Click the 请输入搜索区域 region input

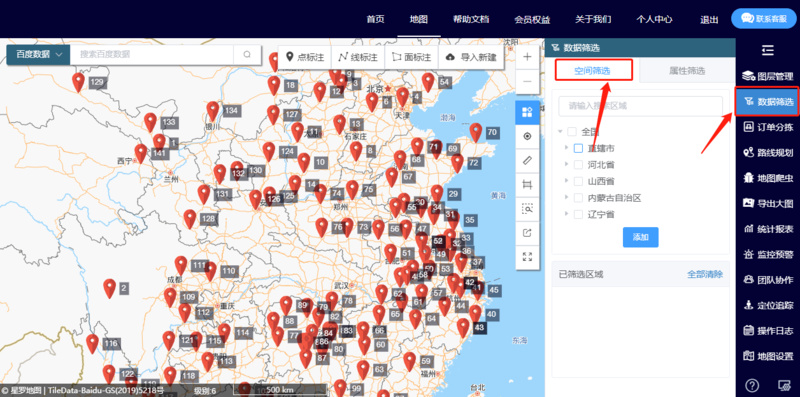tap(640, 106)
